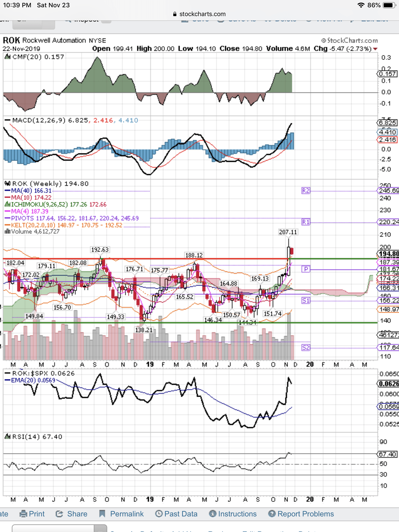Click the 0.157 tag on CMF axis
Screen dimensions: 399x532
pos(387,74)
